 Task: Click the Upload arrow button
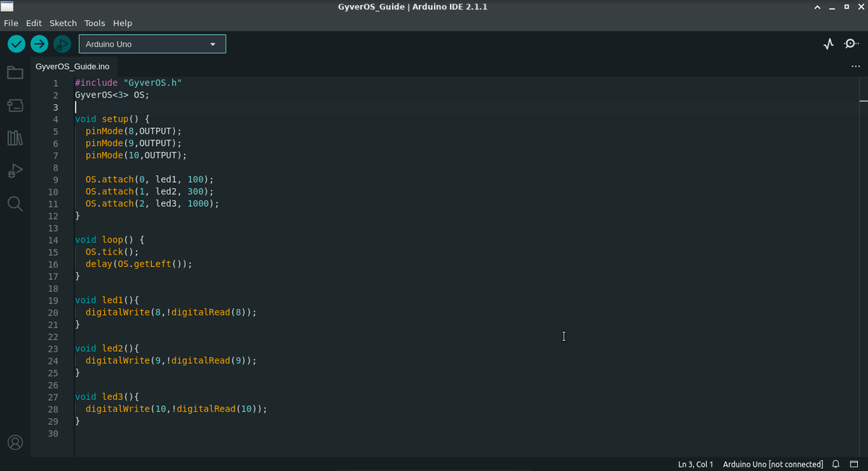tap(39, 44)
